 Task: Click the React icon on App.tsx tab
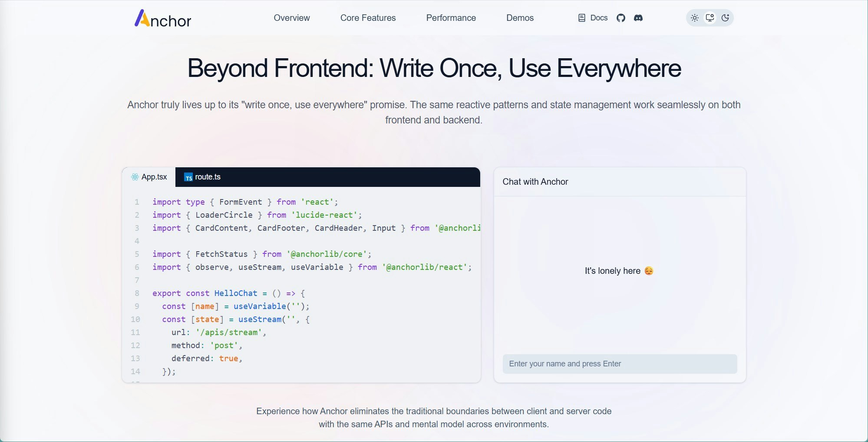[x=135, y=177]
